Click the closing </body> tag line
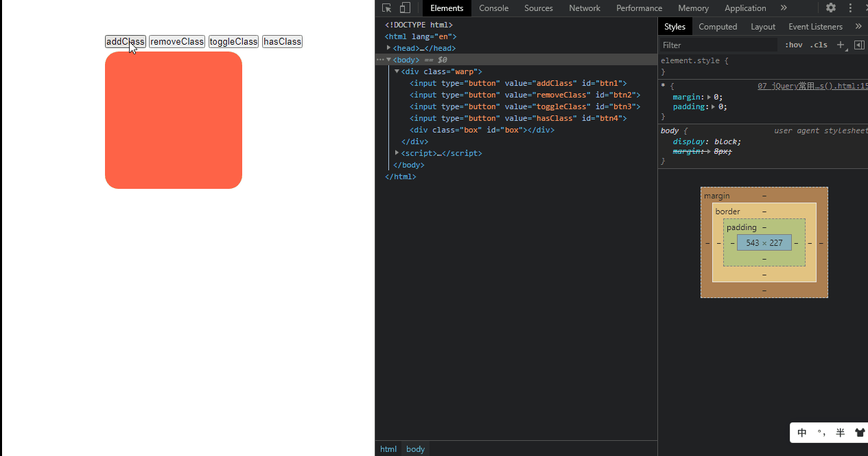868x456 pixels. click(x=409, y=165)
